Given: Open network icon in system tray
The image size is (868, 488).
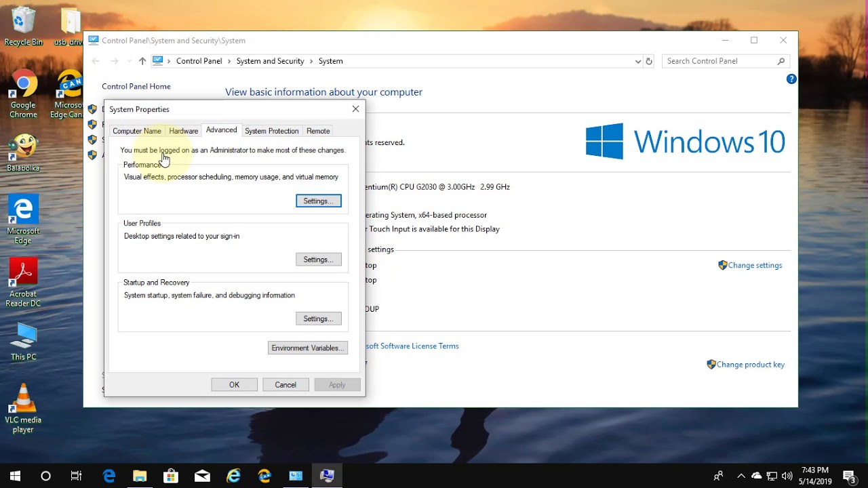Looking at the screenshot, I should tap(772, 476).
